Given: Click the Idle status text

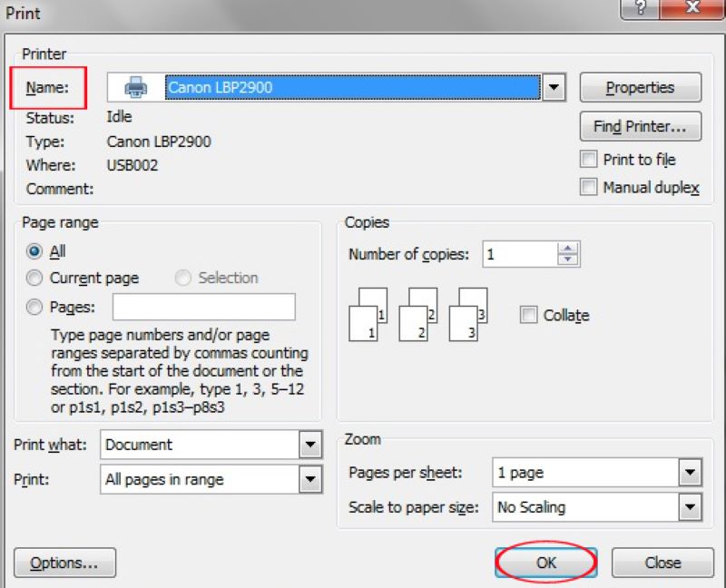Looking at the screenshot, I should 120,117.
